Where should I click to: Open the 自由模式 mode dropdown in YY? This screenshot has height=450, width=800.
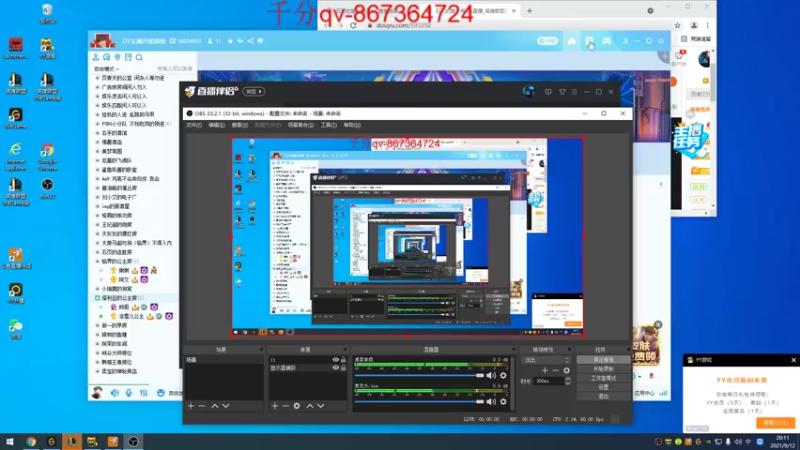click(106, 69)
